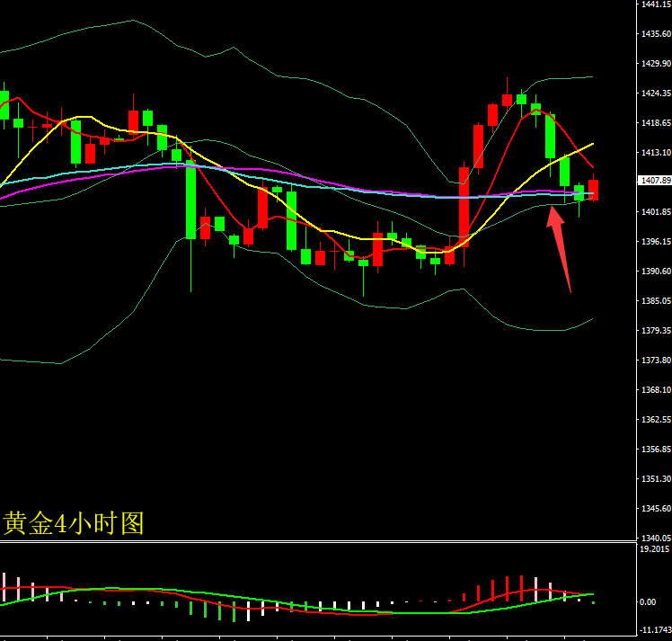
Task: Pick the 1401.85 price axis value
Action: 656,212
